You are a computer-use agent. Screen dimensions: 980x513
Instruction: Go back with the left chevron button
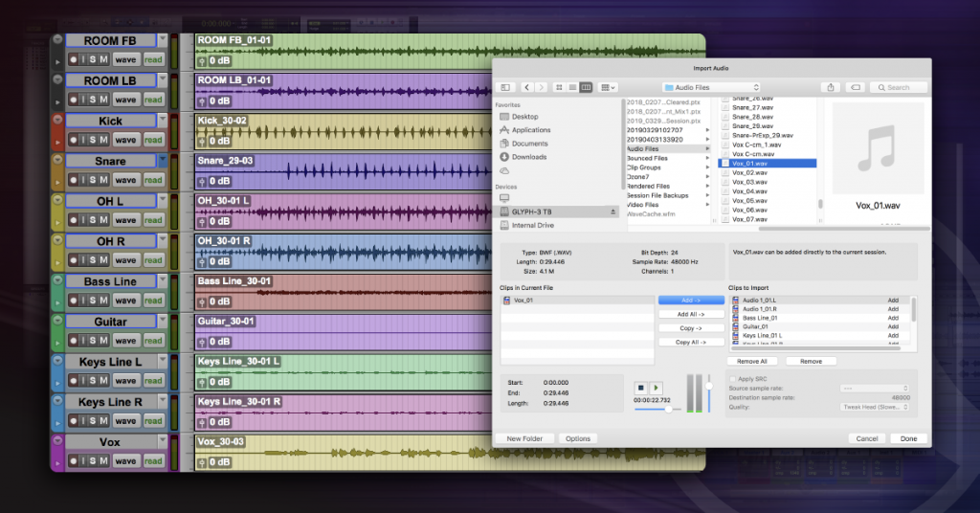[x=527, y=87]
